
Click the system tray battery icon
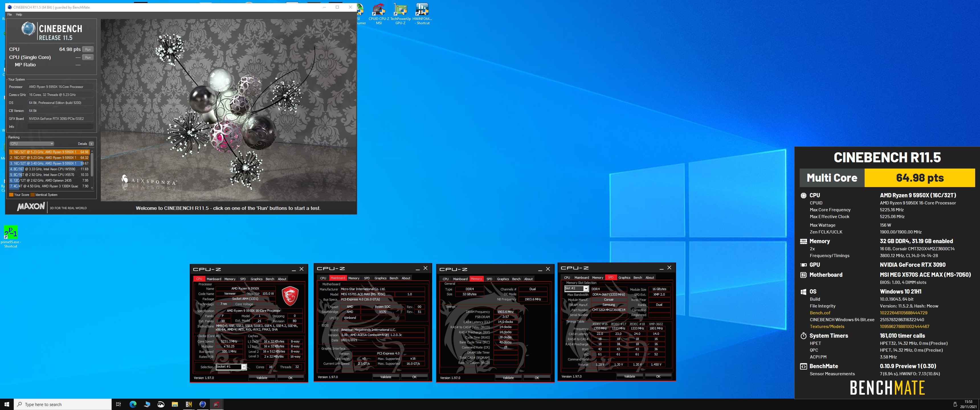[955, 404]
